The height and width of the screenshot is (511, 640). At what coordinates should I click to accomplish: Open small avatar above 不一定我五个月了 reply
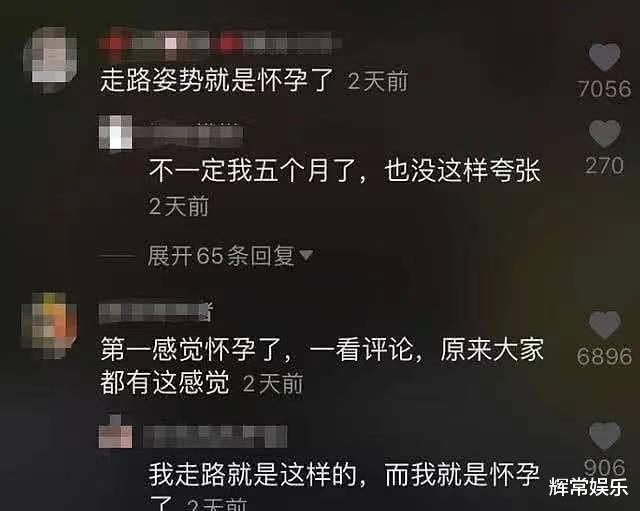[116, 132]
